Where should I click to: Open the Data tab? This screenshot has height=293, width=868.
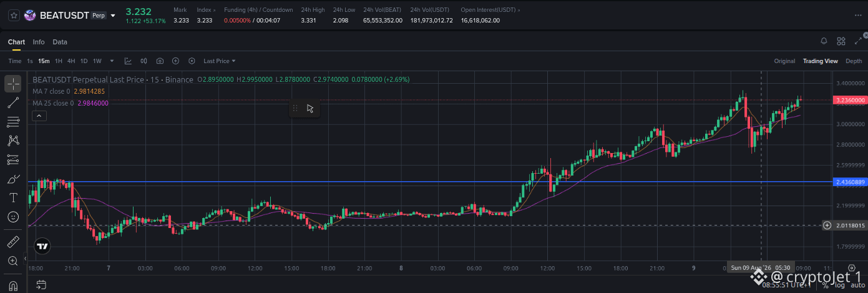pyautogui.click(x=60, y=42)
